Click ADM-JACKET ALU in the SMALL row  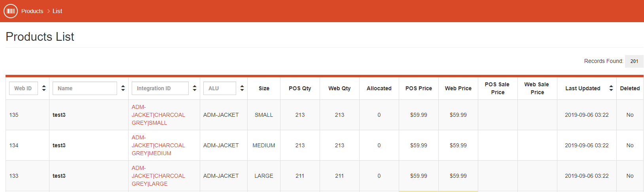click(x=221, y=115)
